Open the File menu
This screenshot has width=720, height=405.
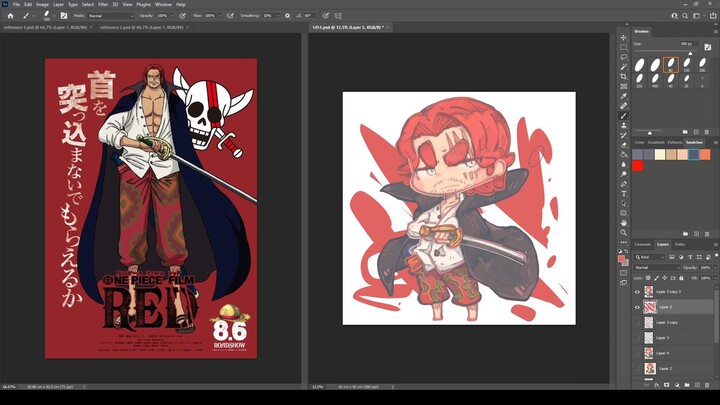16,4
